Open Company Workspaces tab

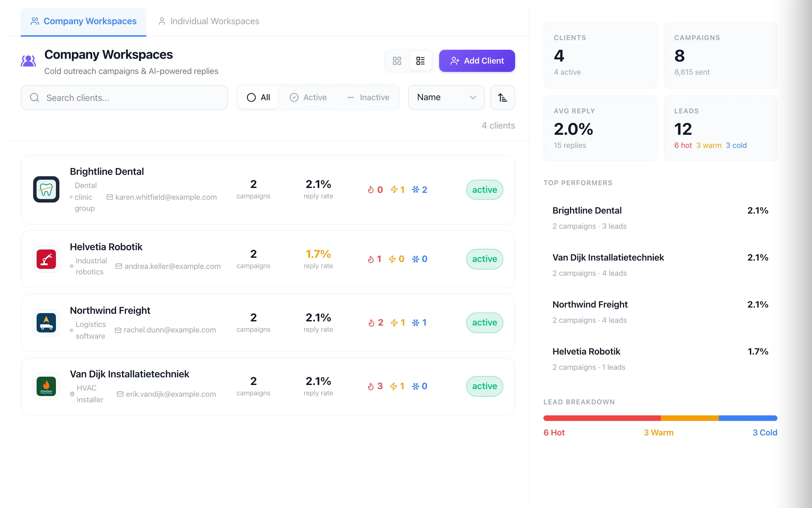[x=84, y=21]
